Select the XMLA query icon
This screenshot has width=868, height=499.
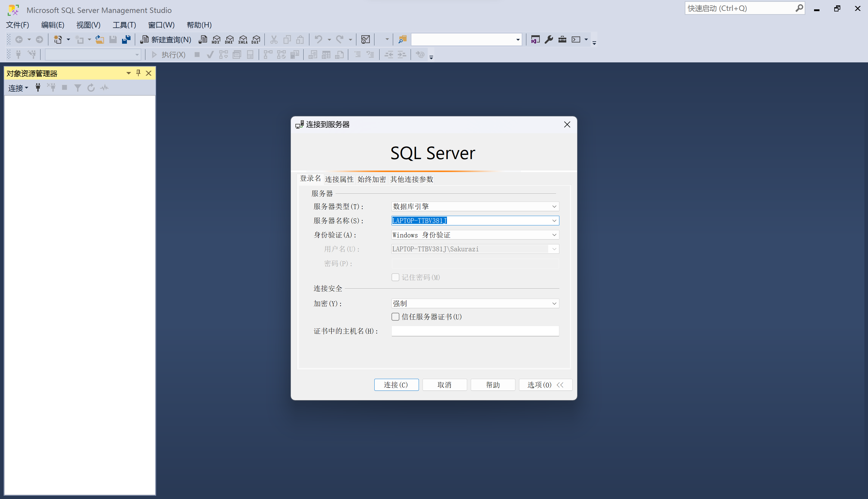[243, 39]
